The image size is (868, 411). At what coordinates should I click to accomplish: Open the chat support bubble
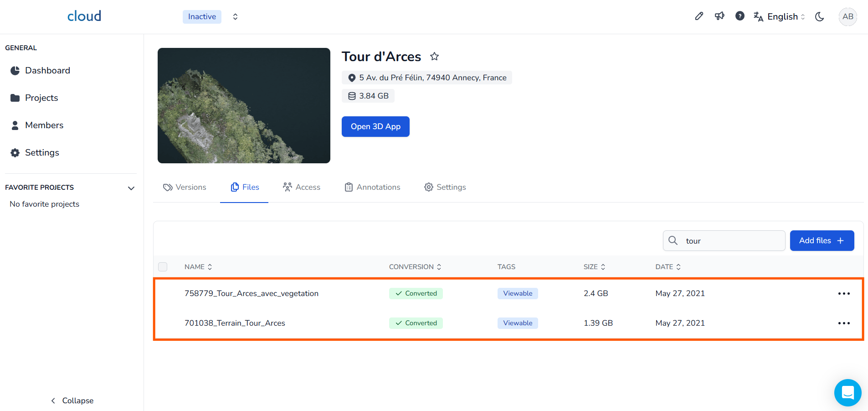pyautogui.click(x=847, y=392)
